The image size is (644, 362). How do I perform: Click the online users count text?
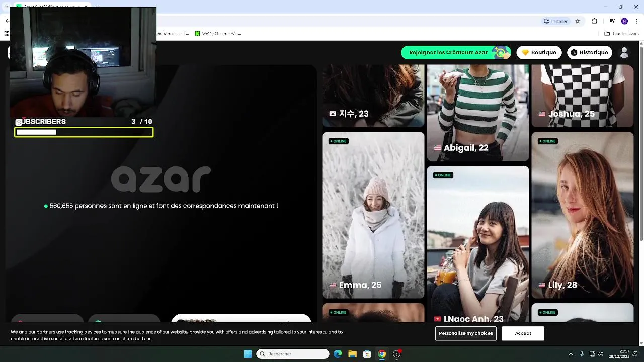pyautogui.click(x=161, y=206)
